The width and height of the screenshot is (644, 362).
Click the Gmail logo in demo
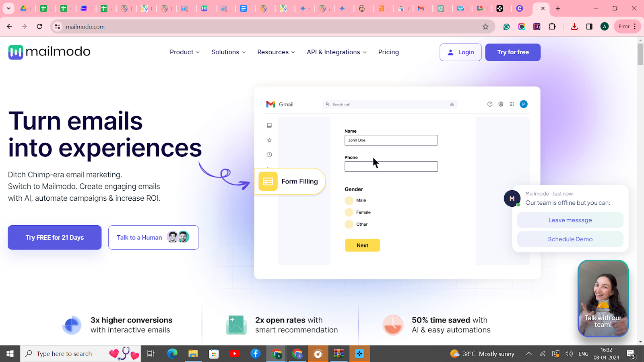click(x=280, y=104)
